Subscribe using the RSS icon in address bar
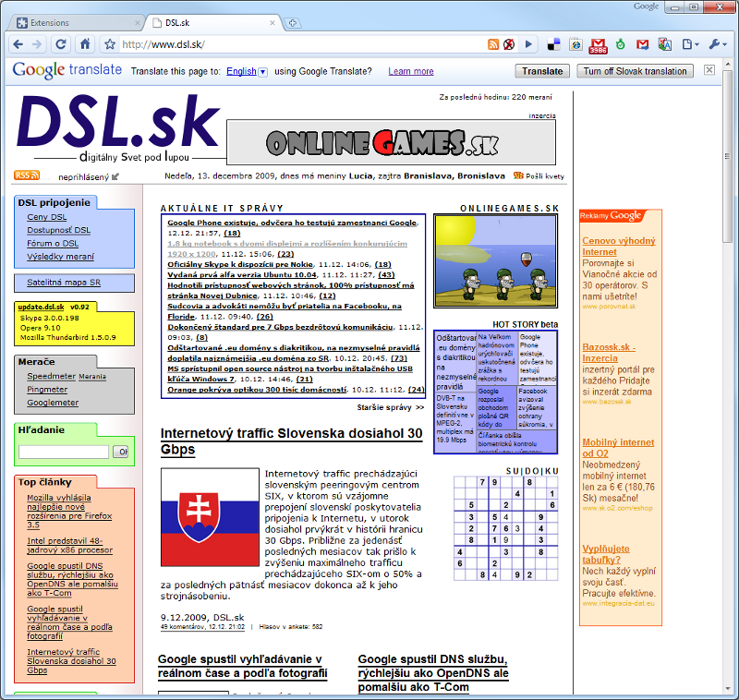Viewport: 739px width, 700px height. click(493, 44)
